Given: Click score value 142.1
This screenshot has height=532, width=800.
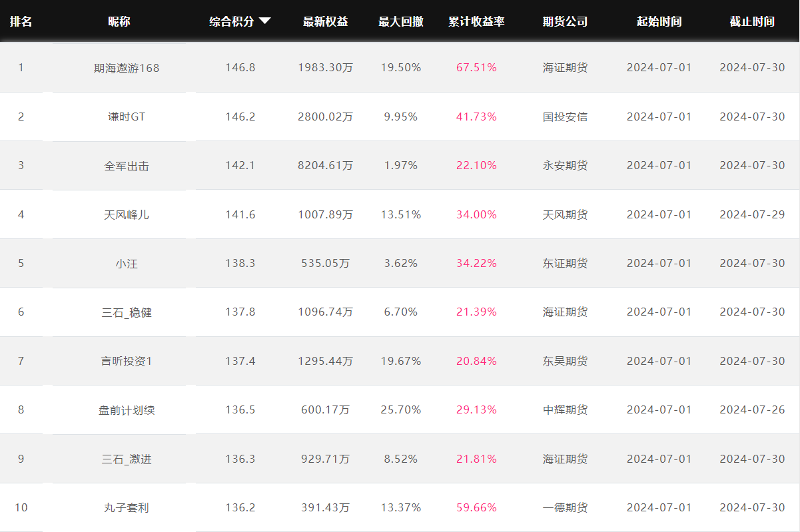Looking at the screenshot, I should coord(240,165).
